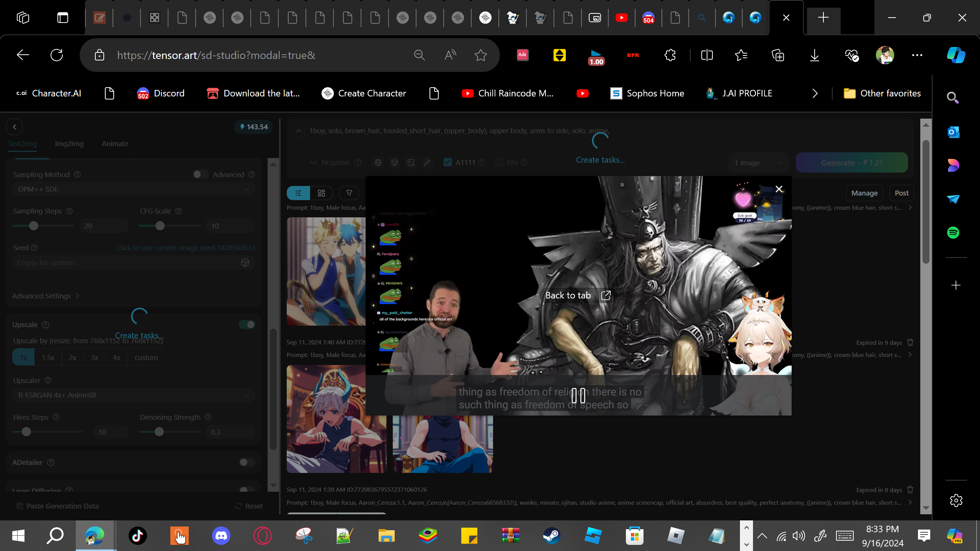Select the 2x upscale option
The image size is (980, 551).
coord(72,357)
